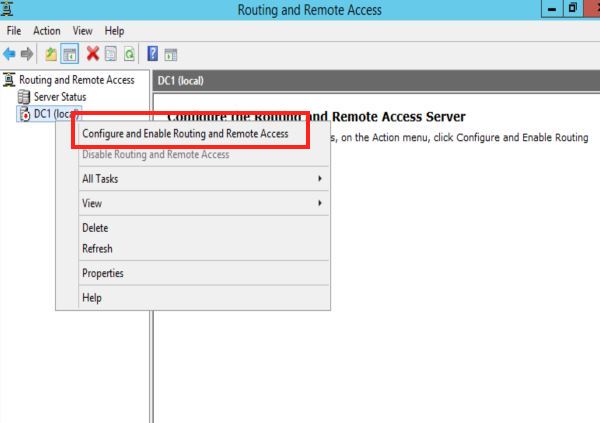Screen dimensions: 600x423
Task: Click the Refresh toolbar icon
Action: 129,54
